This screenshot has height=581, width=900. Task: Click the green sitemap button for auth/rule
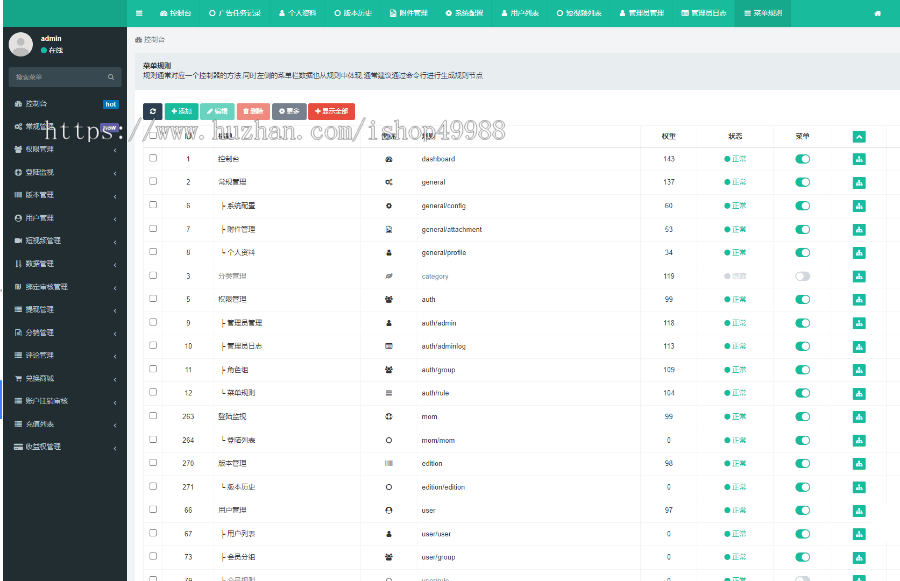(x=859, y=393)
